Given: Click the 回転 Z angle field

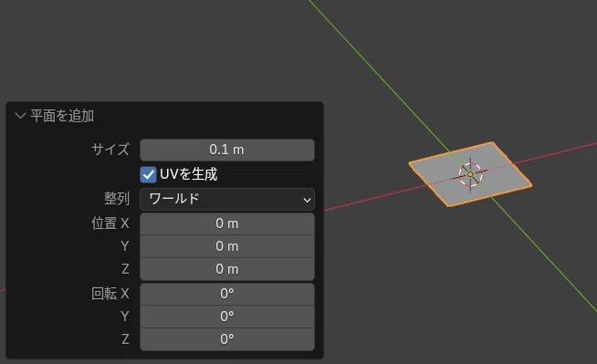Looking at the screenshot, I should (227, 339).
